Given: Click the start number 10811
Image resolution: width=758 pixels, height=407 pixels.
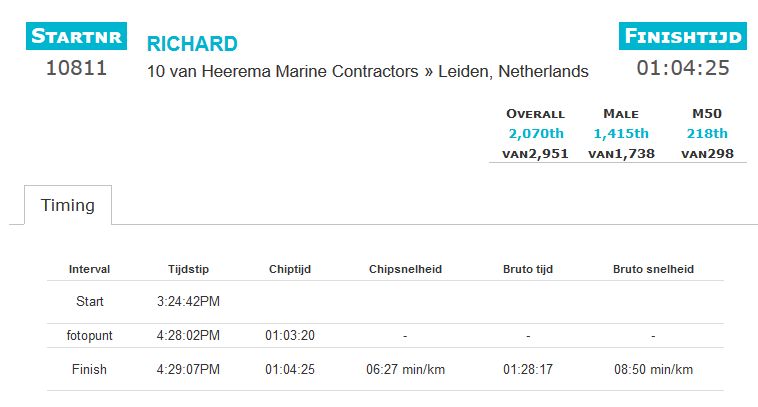Looking at the screenshot, I should [76, 68].
